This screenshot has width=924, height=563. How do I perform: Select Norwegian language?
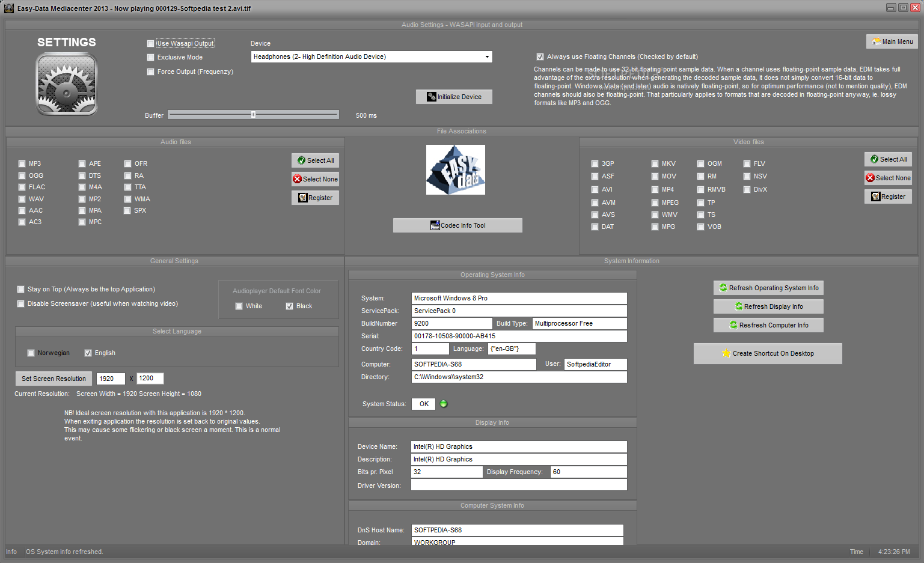coord(31,353)
